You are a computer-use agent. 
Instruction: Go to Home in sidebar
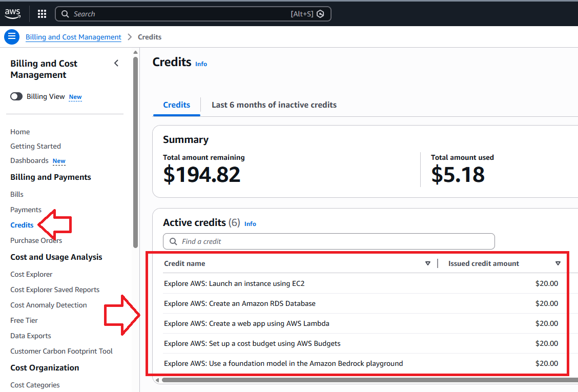20,132
